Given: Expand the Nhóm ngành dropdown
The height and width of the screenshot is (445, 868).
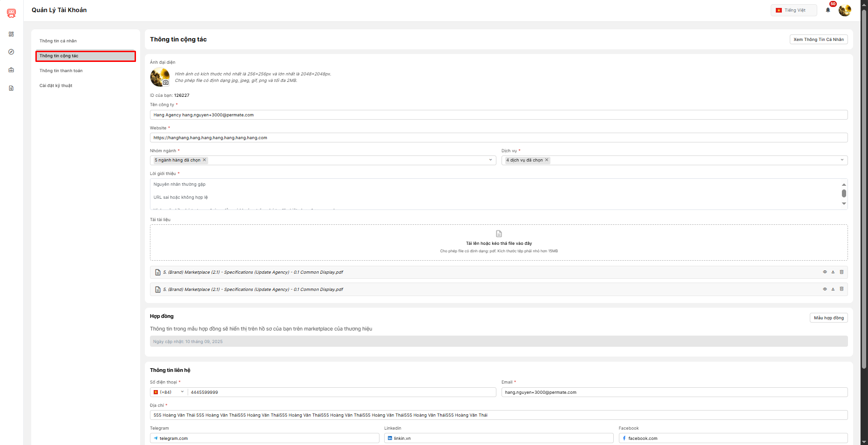Looking at the screenshot, I should point(490,160).
